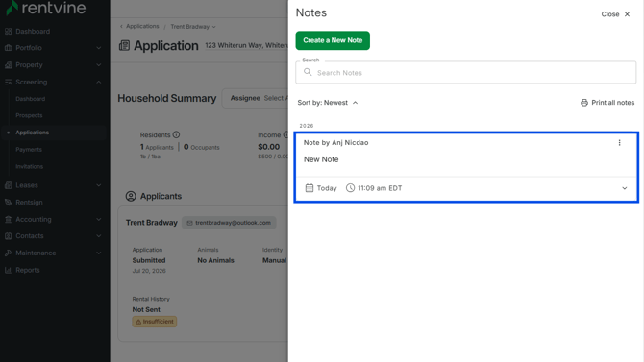Viewport: 644px width, 362px height.
Task: Click the Application page icon
Action: tap(124, 45)
